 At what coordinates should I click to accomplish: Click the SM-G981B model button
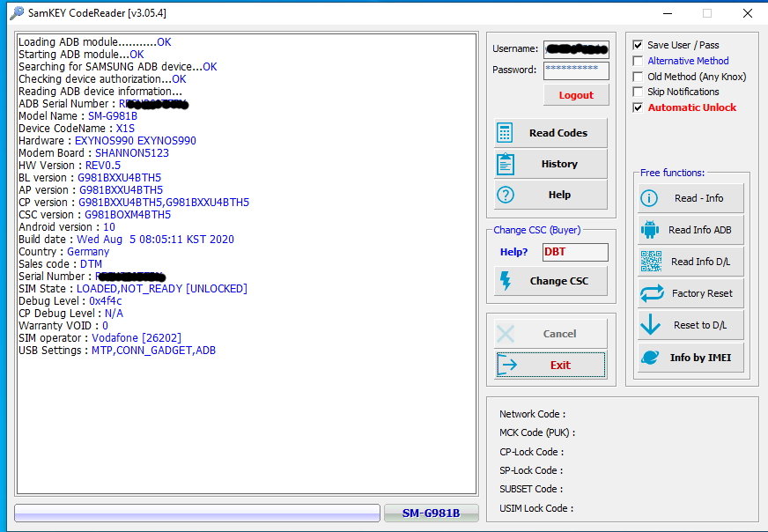(x=431, y=513)
